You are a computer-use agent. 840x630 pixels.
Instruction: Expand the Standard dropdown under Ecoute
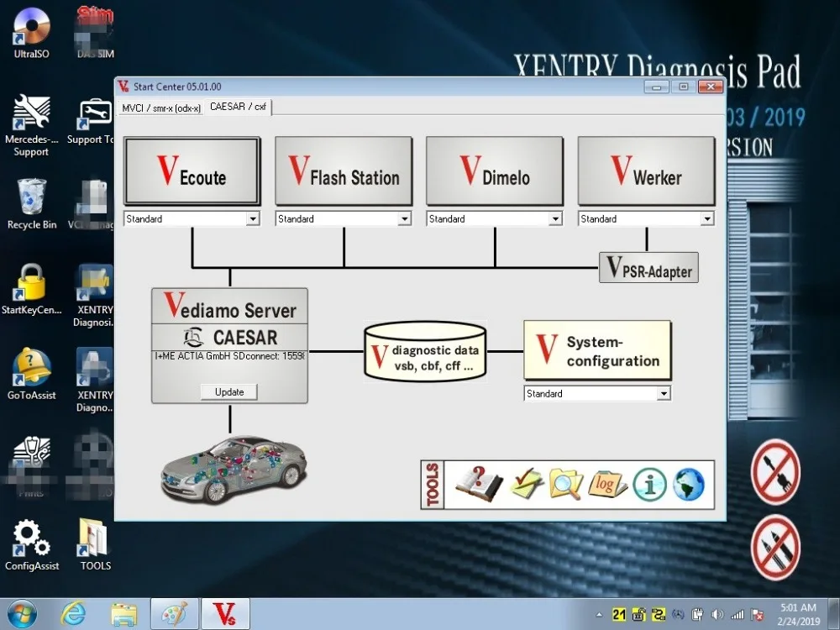click(x=253, y=218)
